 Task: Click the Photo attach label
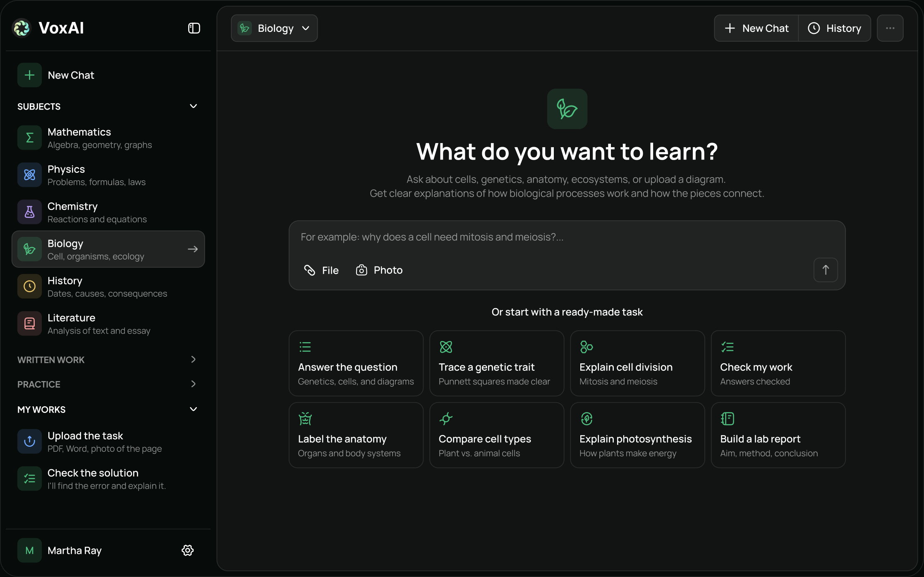tap(388, 270)
